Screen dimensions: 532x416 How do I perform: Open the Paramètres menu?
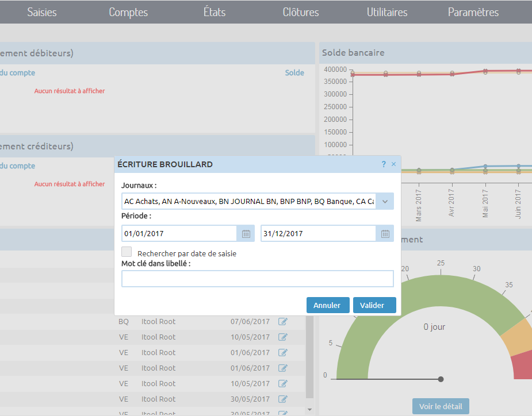tap(473, 12)
